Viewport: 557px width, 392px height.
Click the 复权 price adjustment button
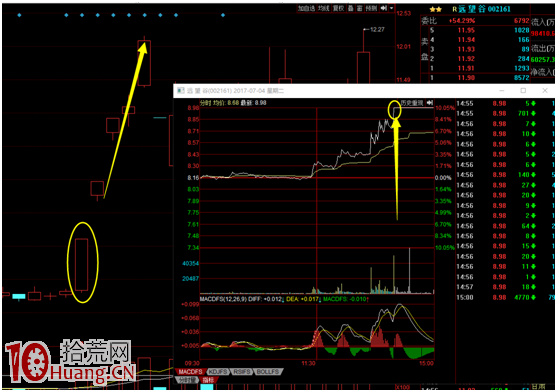coord(338,8)
